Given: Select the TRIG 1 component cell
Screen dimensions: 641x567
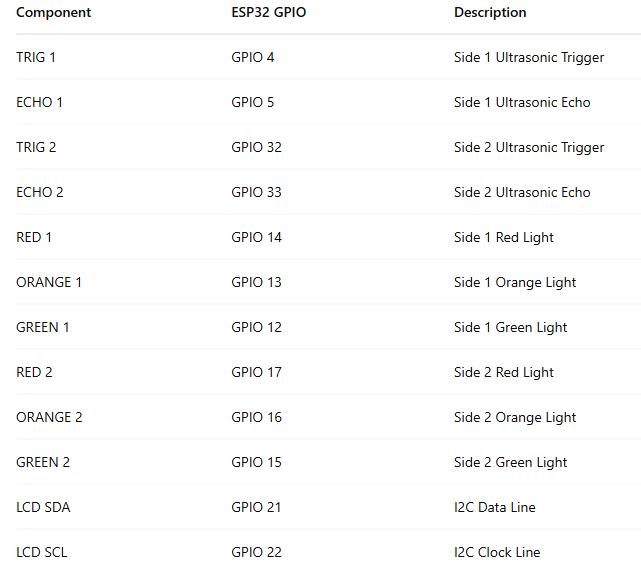Looking at the screenshot, I should [x=36, y=57].
